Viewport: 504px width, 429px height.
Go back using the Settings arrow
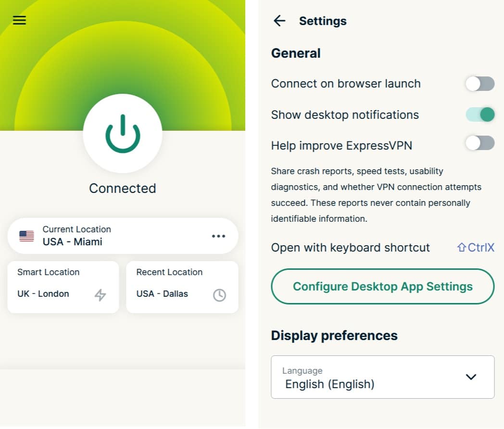pyautogui.click(x=279, y=21)
